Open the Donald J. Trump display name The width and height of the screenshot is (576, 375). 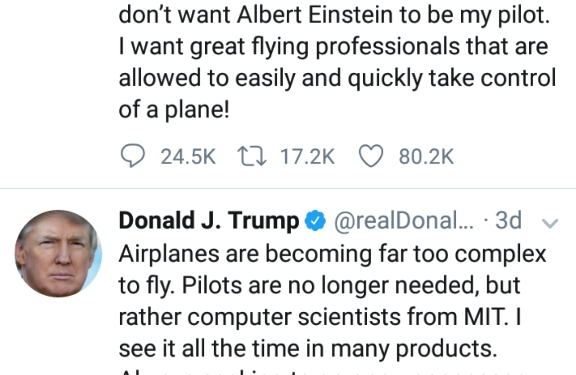[209, 221]
